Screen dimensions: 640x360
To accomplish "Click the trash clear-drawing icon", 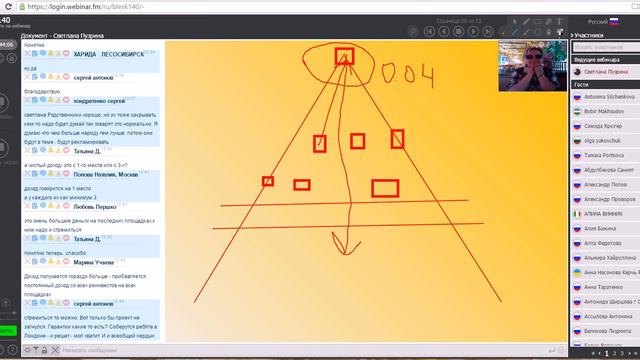I will pos(548,32).
